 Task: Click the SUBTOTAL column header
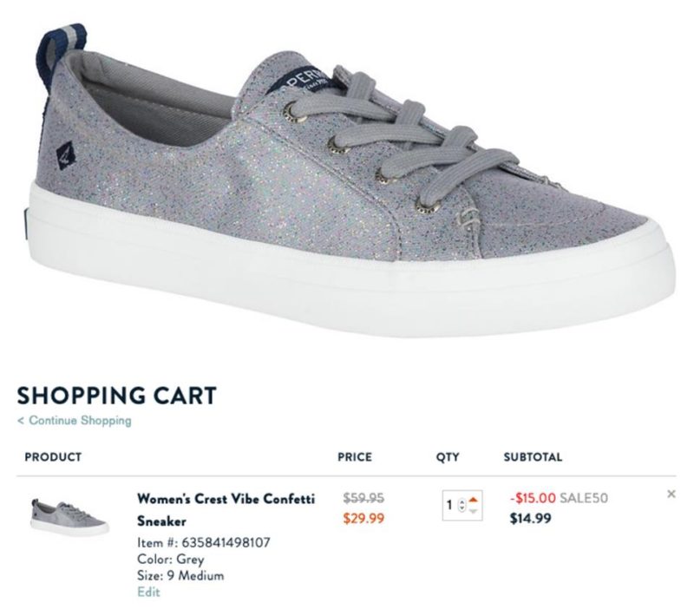[533, 457]
